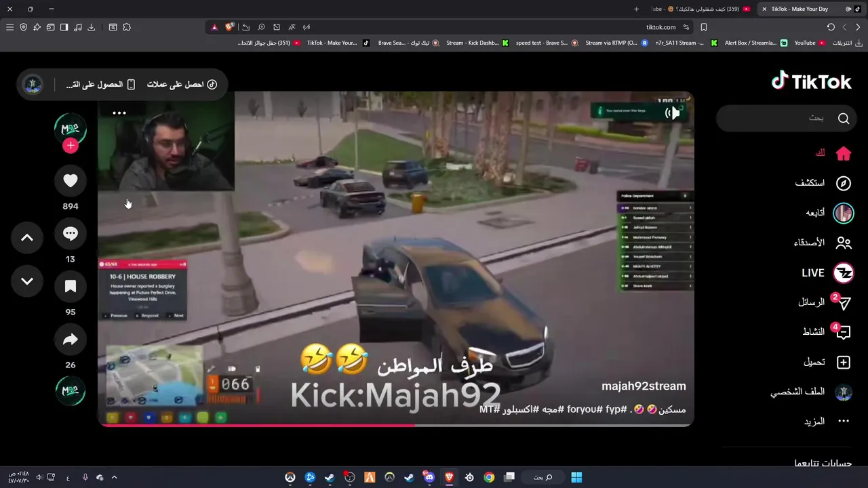Bookmark this page with the address bar icon
The height and width of the screenshot is (488, 868).
coord(704,27)
